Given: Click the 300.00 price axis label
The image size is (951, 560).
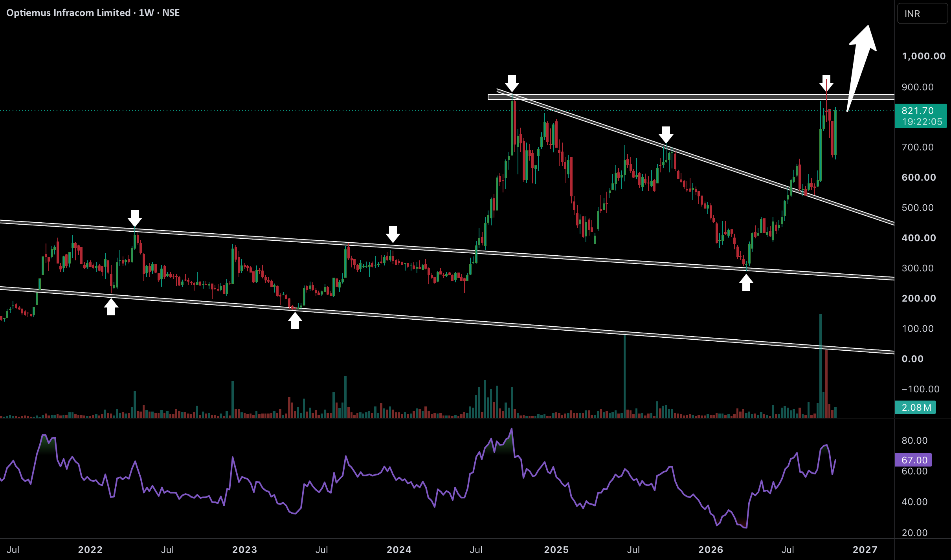Looking at the screenshot, I should [x=918, y=268].
